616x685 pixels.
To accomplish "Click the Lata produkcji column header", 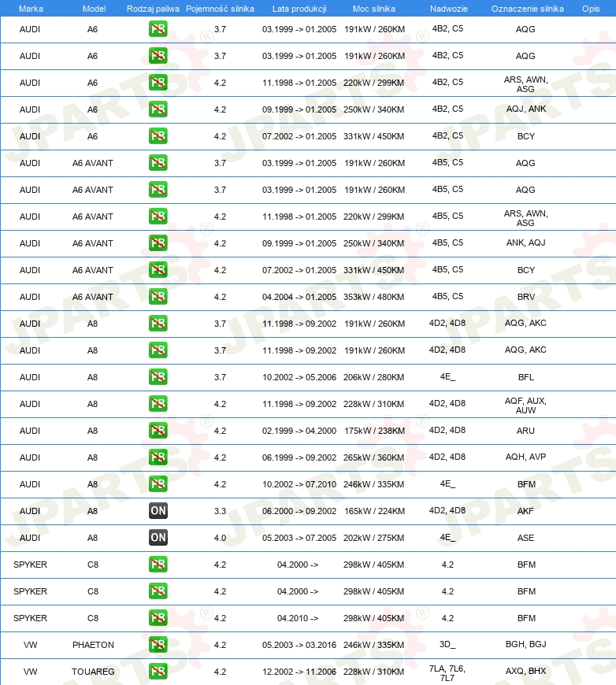I will pyautogui.click(x=299, y=9).
